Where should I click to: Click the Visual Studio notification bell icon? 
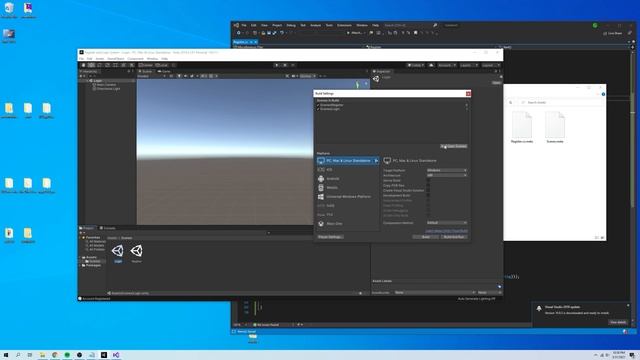[539, 308]
